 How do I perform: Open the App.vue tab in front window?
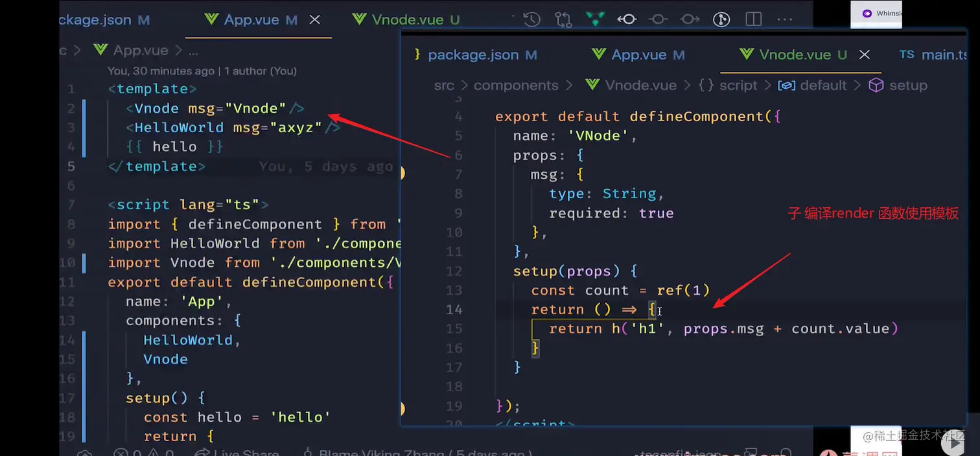pyautogui.click(x=638, y=55)
